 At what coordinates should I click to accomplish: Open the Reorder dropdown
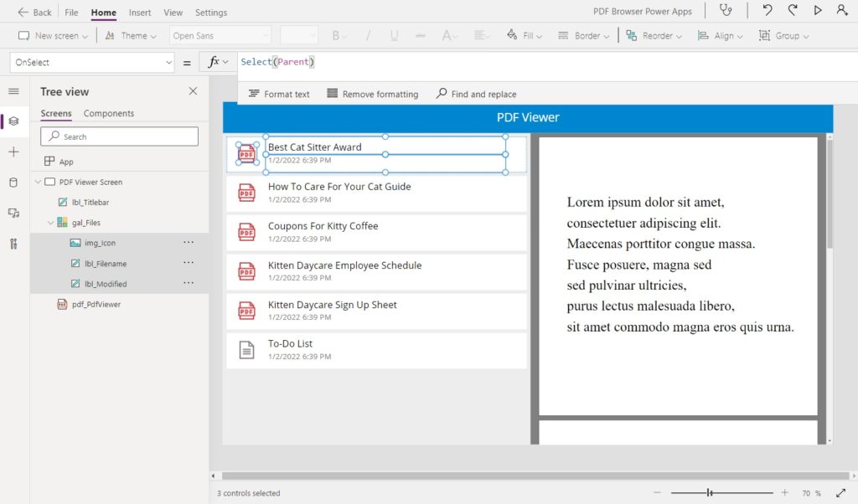654,35
